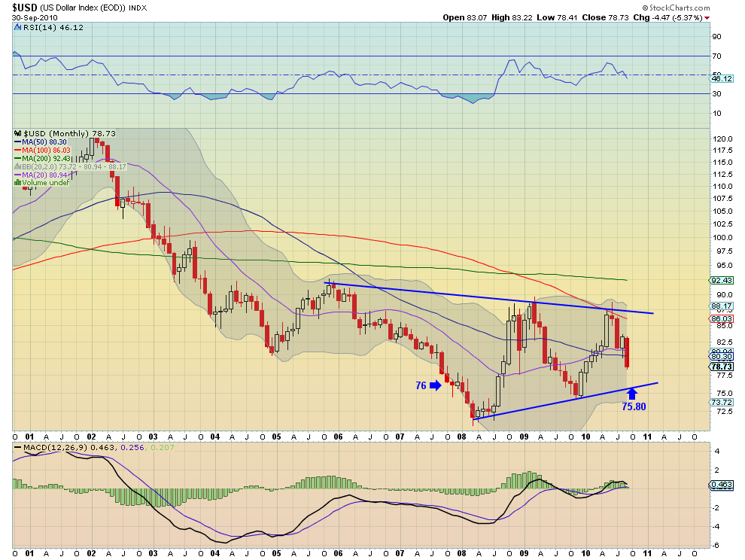Screen dimensions: 745x560
Task: Open the StockCharts.com copyright link
Action: [676, 8]
